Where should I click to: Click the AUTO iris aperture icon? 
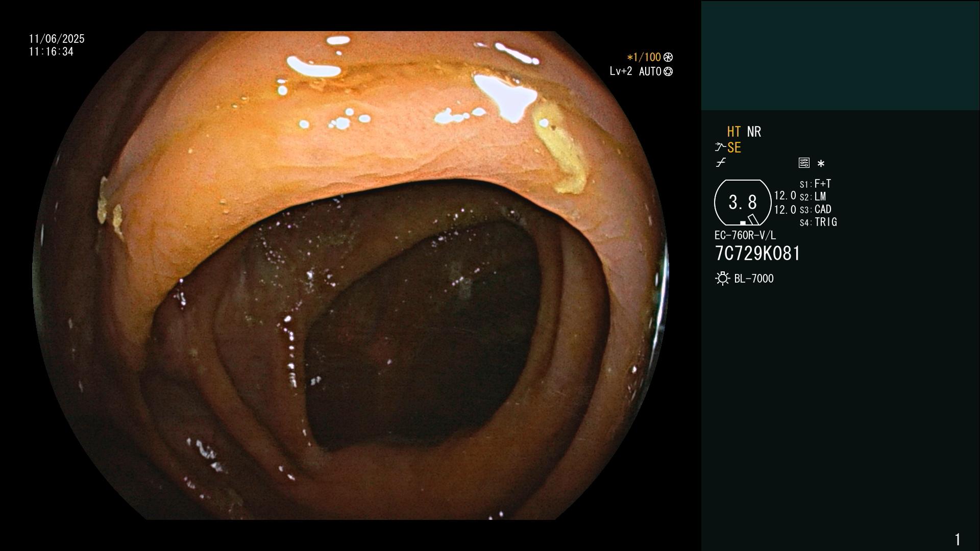(x=668, y=71)
